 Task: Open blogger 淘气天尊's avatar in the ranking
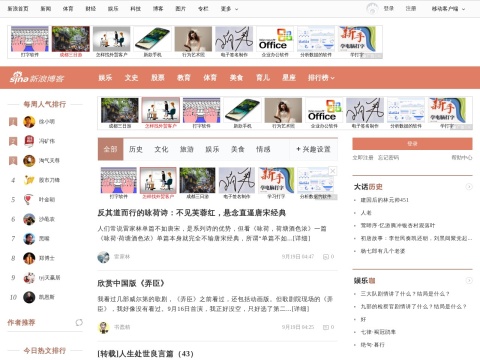point(29,161)
